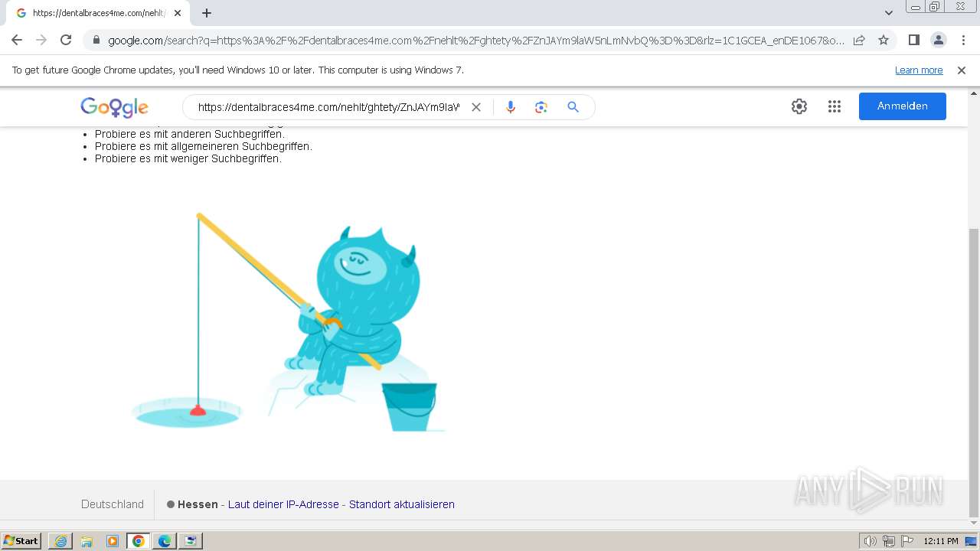
Task: Go to the Google homepage logo
Action: coord(114,107)
